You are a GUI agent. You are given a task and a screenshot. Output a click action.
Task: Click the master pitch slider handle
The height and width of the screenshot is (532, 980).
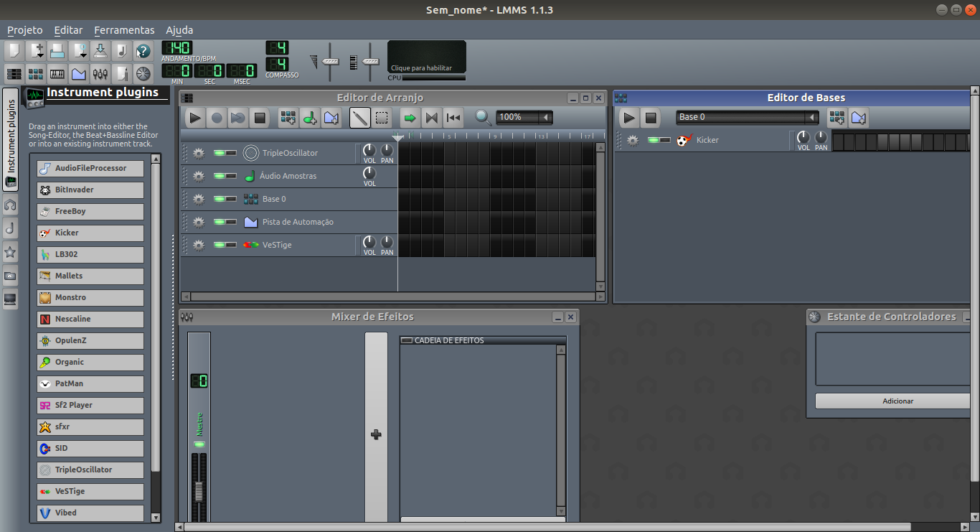pos(370,62)
